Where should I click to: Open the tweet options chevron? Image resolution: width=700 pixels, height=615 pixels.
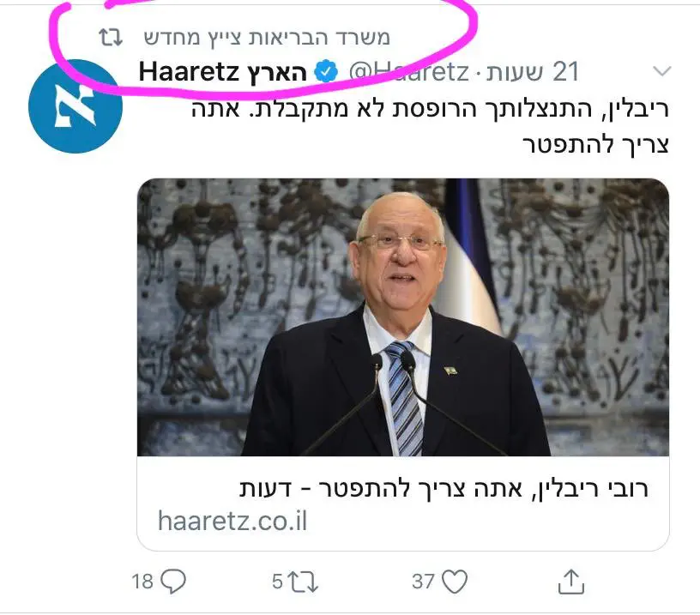coord(661,71)
